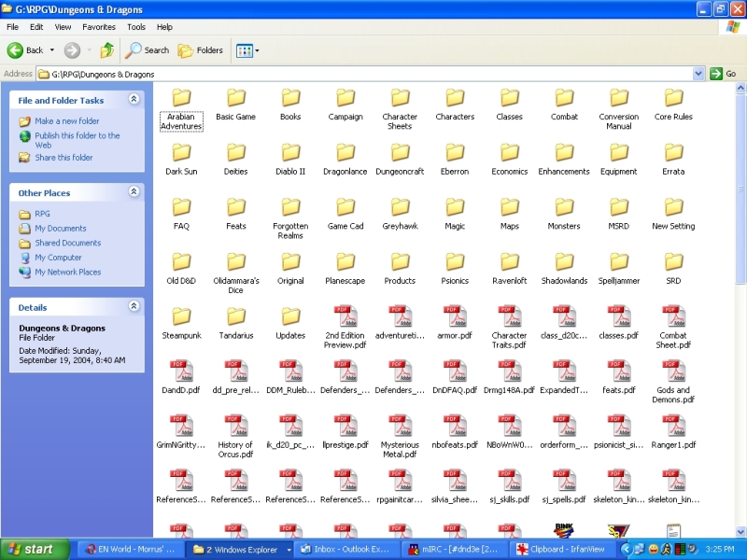
Task: Open the Monsters folder
Action: [564, 215]
